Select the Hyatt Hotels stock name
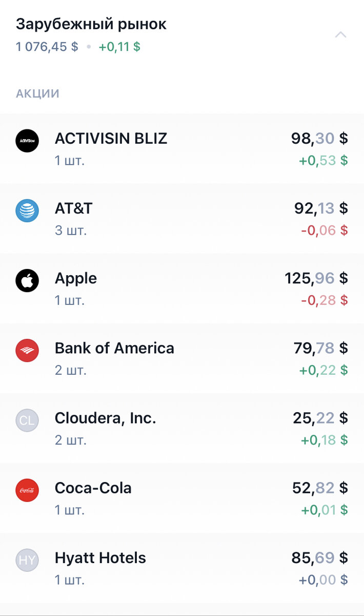The width and height of the screenshot is (364, 616). pos(100,557)
